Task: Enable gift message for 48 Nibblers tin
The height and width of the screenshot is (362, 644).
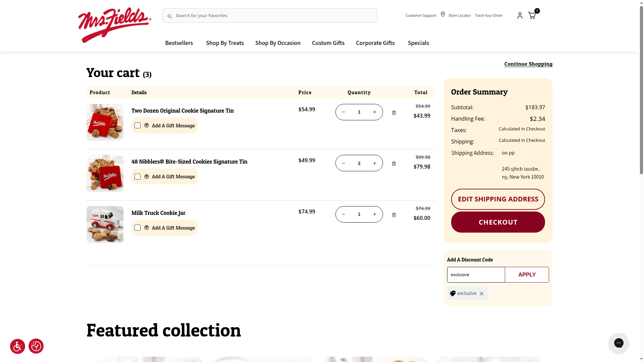Action: [138, 177]
